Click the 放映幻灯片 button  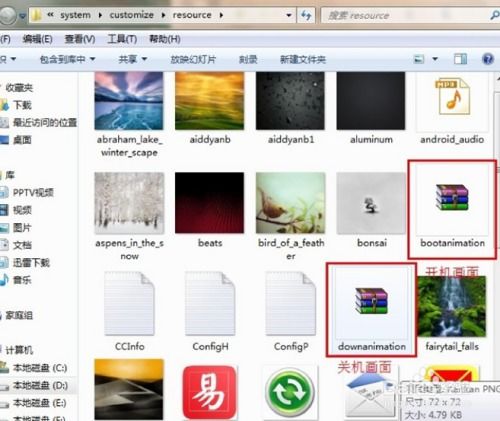pos(193,60)
